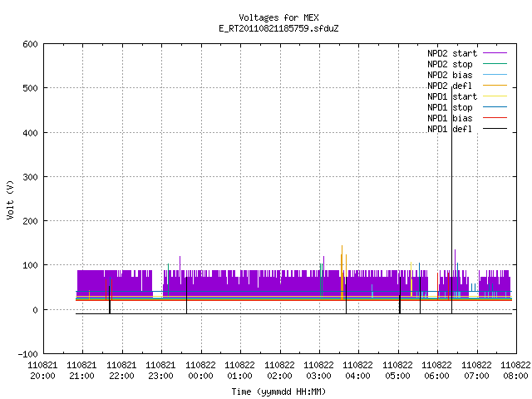Click the 110821 22:00 time tick label
The height and width of the screenshot is (399, 532).
pyautogui.click(x=121, y=371)
